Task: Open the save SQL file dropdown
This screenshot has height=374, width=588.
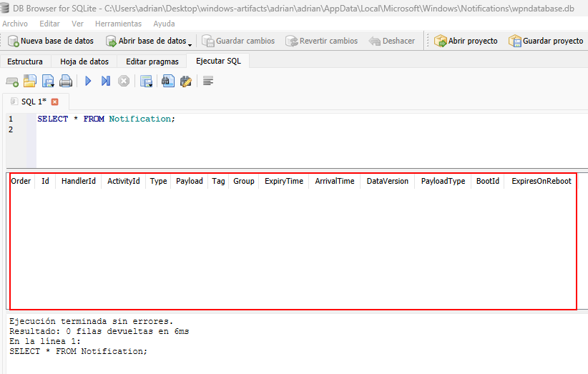Action: point(52,84)
